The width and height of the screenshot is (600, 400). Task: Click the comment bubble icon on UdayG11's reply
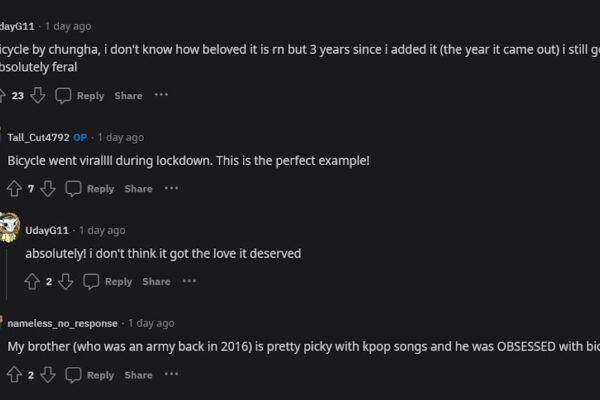click(x=91, y=281)
